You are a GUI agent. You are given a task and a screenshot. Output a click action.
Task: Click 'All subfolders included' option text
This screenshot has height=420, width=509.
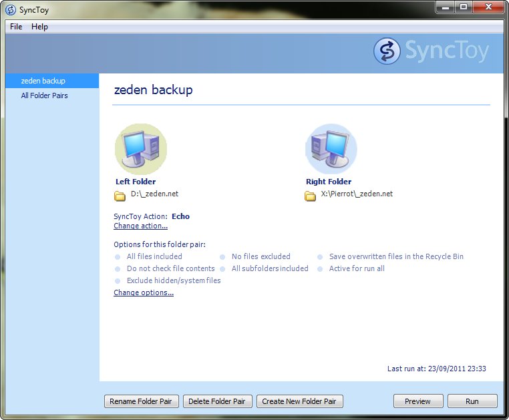[x=270, y=268]
